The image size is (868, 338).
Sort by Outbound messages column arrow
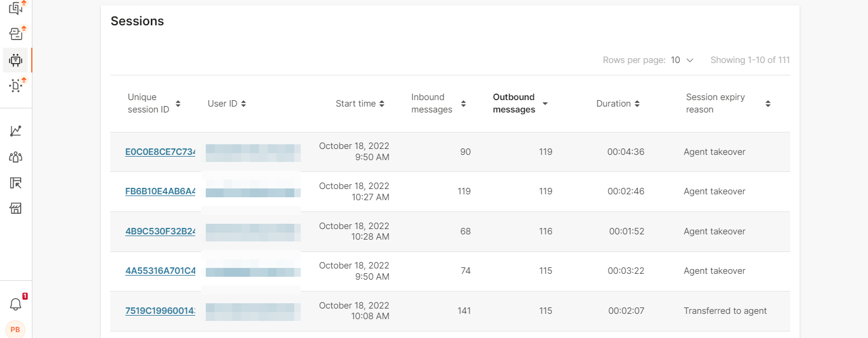coord(545,104)
